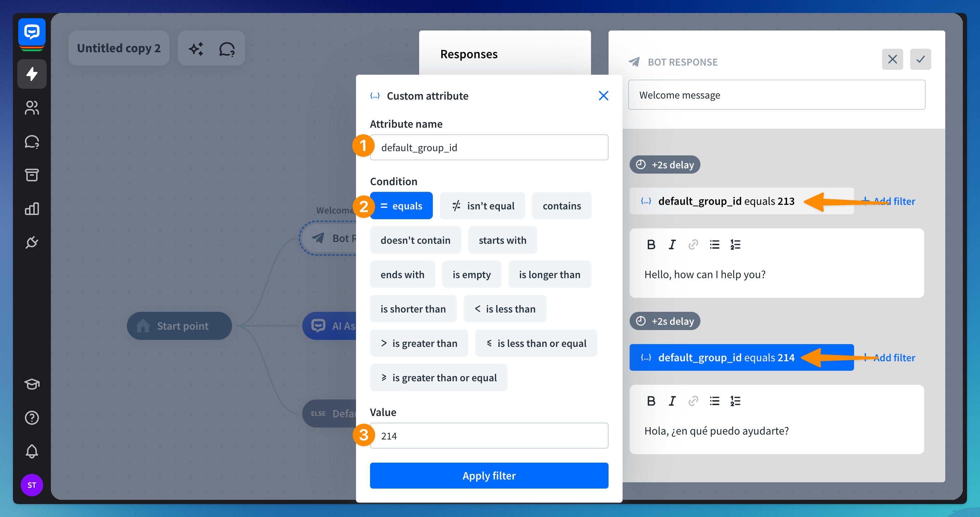Open the Integrations plug icon
The height and width of the screenshot is (517, 980).
[32, 242]
